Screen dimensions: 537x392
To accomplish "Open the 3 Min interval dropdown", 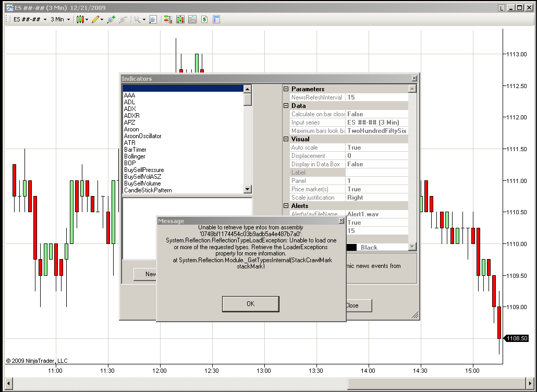I will [60, 19].
